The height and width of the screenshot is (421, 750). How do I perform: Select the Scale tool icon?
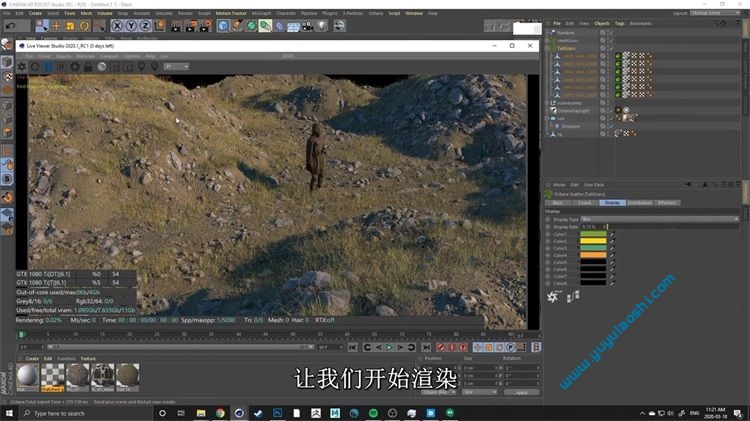click(x=70, y=25)
